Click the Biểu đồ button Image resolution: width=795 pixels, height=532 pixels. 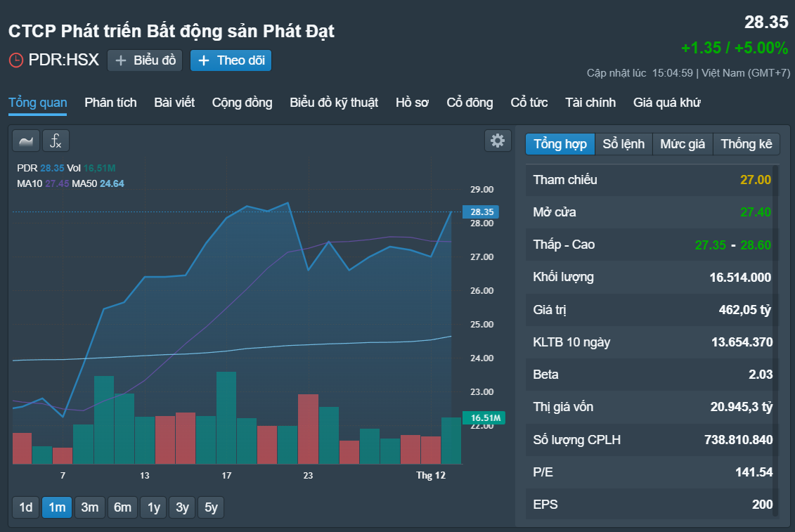(145, 60)
